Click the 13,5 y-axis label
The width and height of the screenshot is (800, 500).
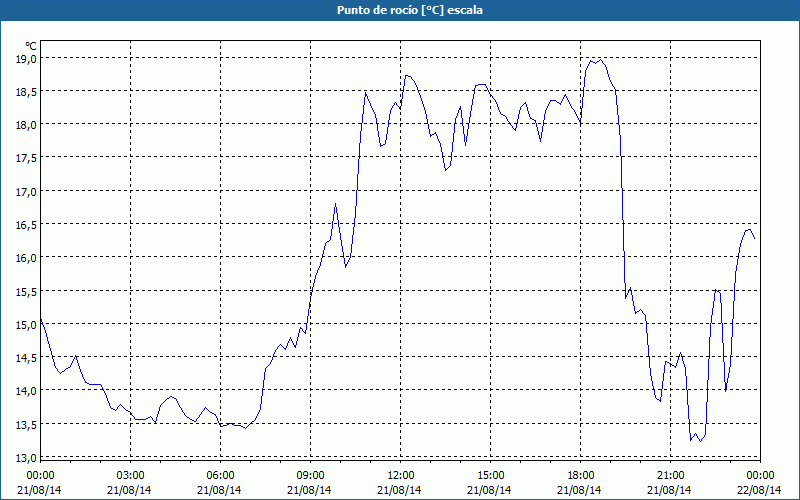pyautogui.click(x=27, y=424)
